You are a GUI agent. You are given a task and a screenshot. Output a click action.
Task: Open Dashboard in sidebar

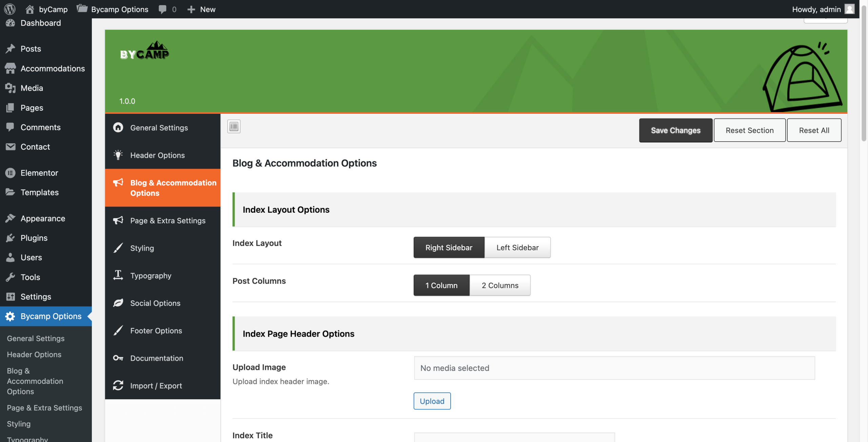coord(46,23)
